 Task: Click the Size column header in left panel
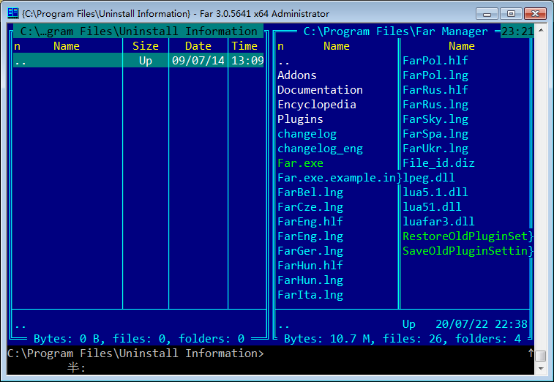click(145, 46)
